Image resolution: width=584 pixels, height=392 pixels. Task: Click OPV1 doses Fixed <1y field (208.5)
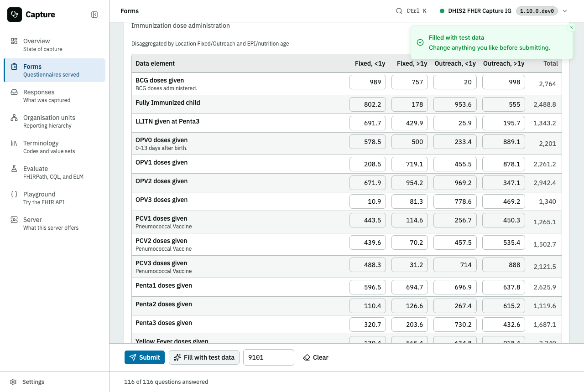click(368, 164)
